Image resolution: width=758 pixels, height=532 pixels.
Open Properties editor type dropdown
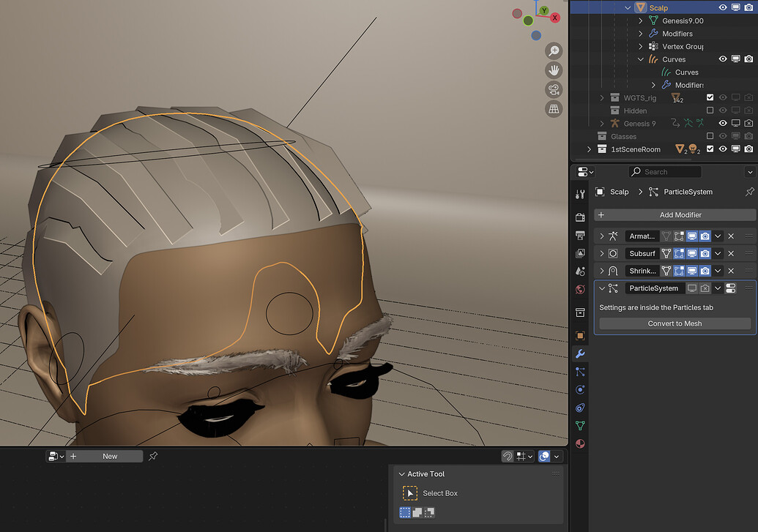click(x=585, y=171)
